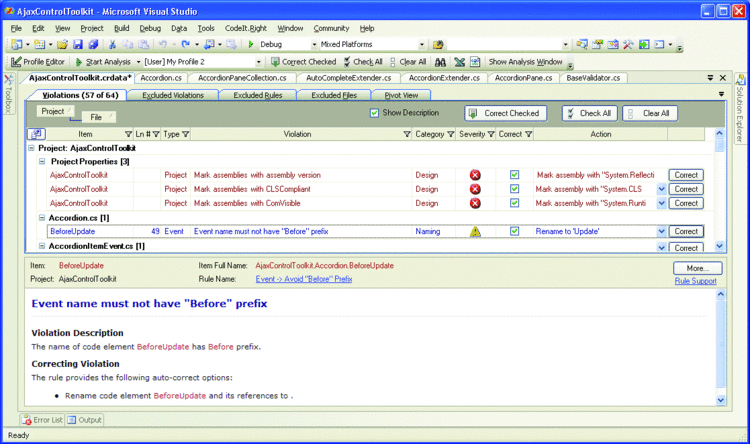This screenshot has height=444, width=750.
Task: Click the binoculars Find icon
Action: point(441,62)
